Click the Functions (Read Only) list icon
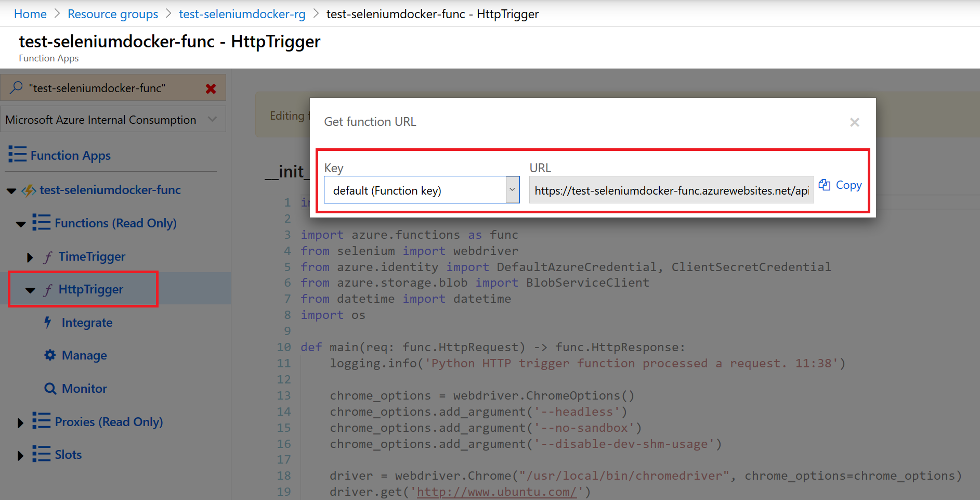Screen dimensions: 980x500 pyautogui.click(x=42, y=223)
